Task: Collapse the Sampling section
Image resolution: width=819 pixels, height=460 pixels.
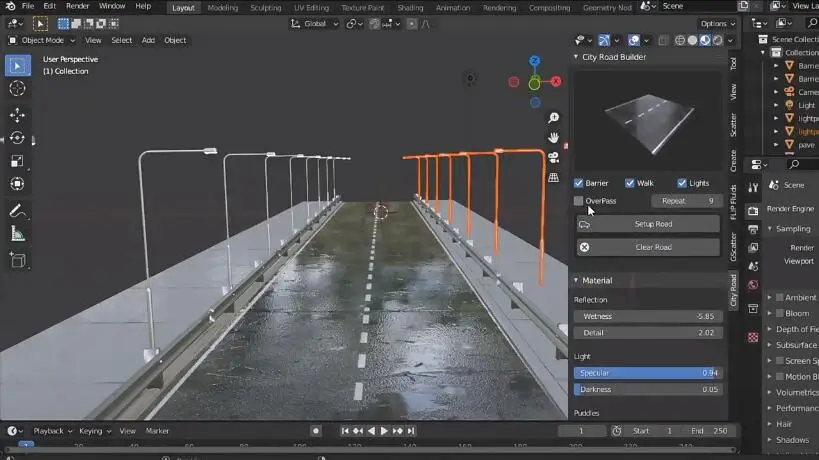Action: pyautogui.click(x=770, y=229)
